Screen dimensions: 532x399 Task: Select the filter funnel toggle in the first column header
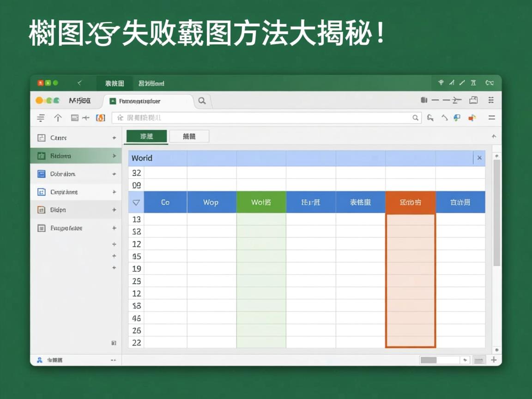(135, 202)
